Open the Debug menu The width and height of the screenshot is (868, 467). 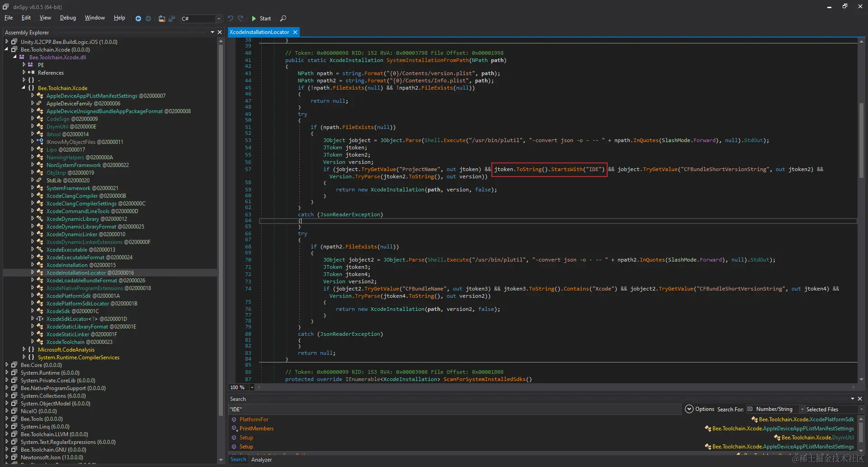pos(68,18)
